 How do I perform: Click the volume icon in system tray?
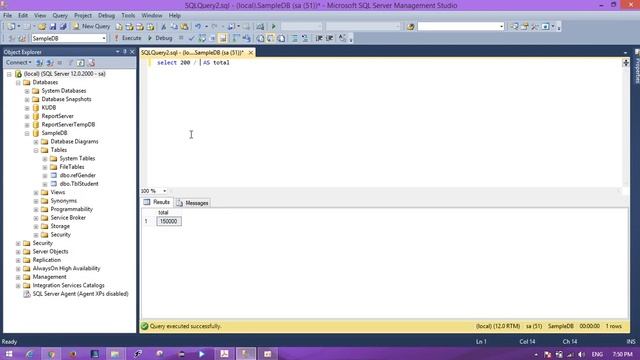tap(582, 354)
